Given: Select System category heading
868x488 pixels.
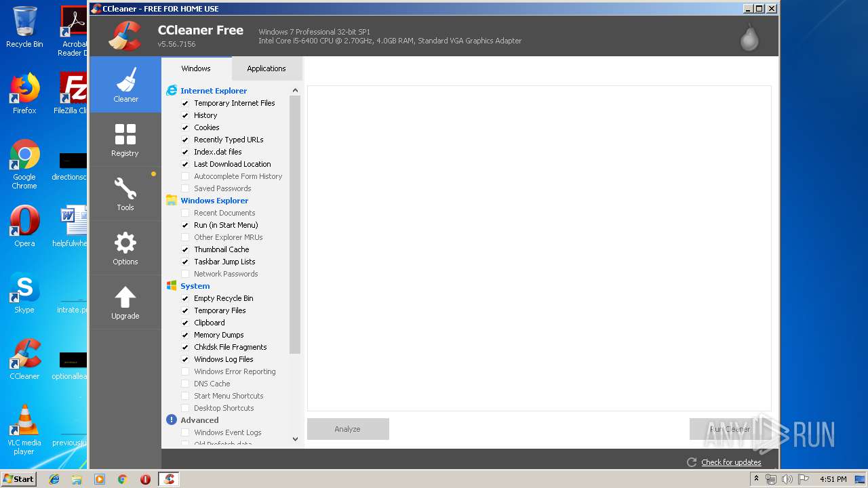Looking at the screenshot, I should pyautogui.click(x=195, y=286).
